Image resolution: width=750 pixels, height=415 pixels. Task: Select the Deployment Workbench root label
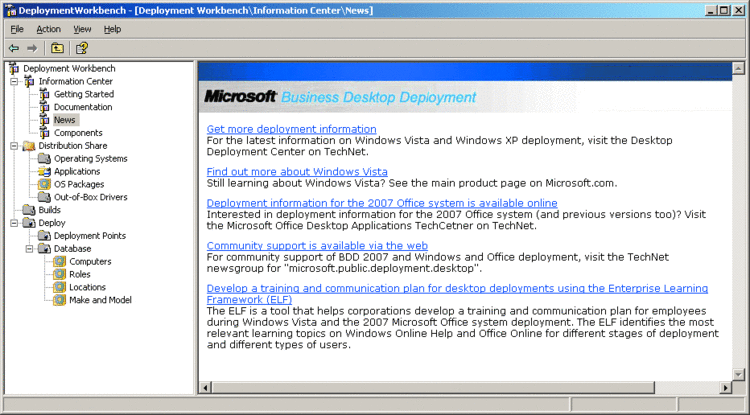pyautogui.click(x=69, y=68)
